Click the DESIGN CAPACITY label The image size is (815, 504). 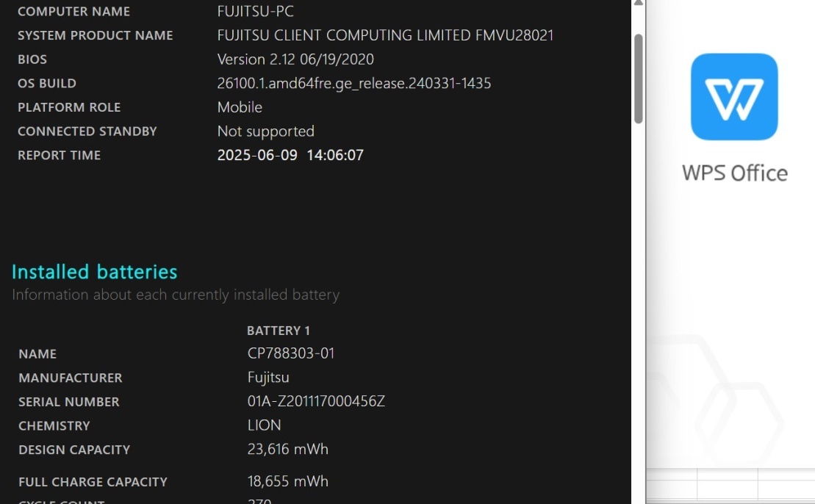click(74, 450)
